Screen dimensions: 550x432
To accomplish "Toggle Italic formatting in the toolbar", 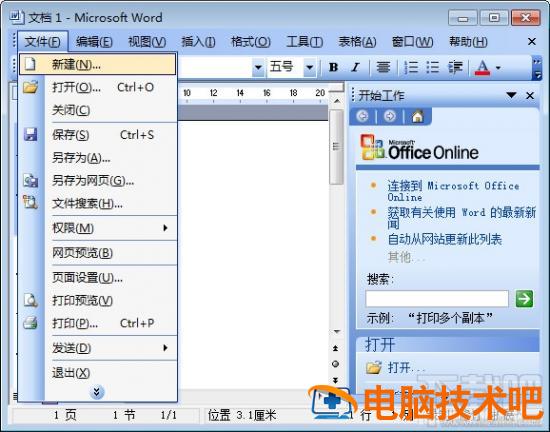I will 356,67.
